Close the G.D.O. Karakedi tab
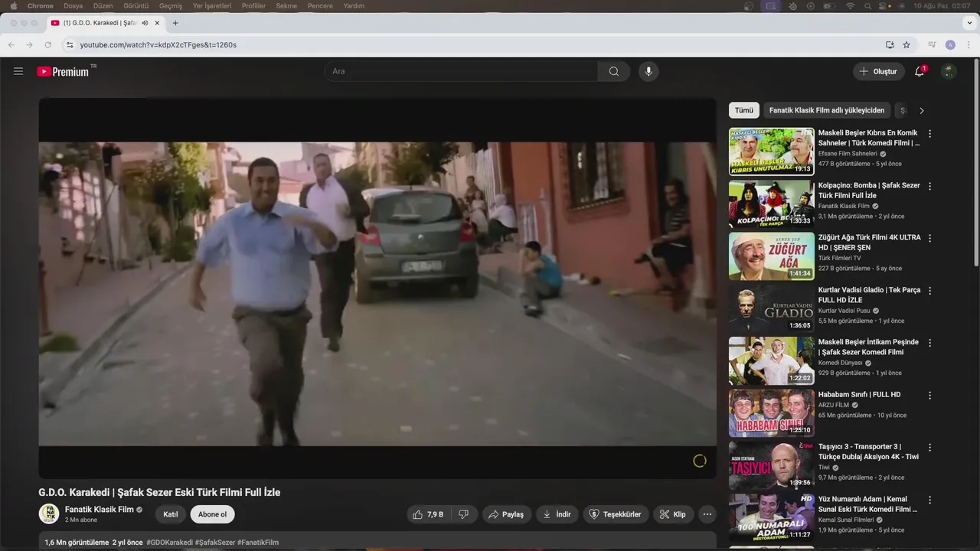Screen dimensions: 980x551 tap(157, 23)
